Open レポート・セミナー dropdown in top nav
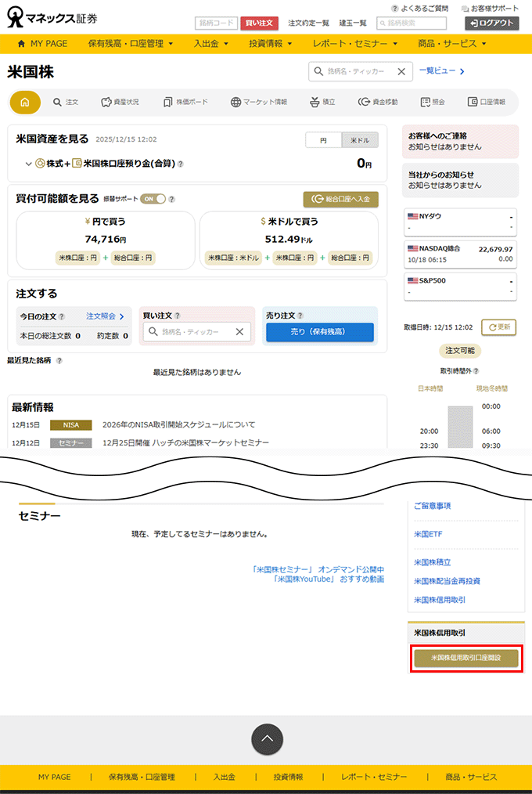This screenshot has height=794, width=532. 355,44
